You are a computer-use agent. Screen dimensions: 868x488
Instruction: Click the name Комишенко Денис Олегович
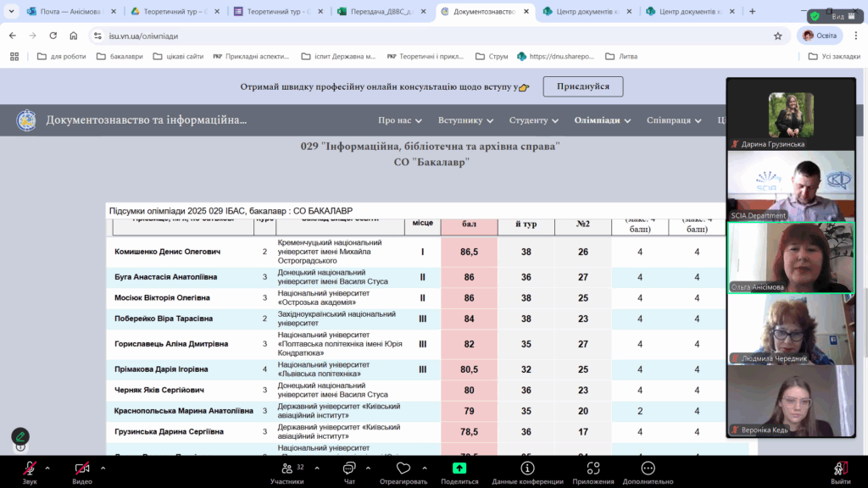(167, 252)
